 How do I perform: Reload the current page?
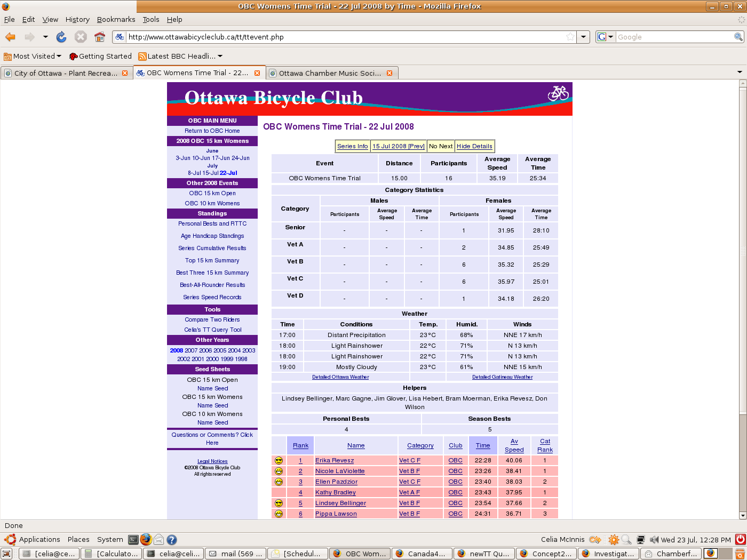(x=61, y=37)
